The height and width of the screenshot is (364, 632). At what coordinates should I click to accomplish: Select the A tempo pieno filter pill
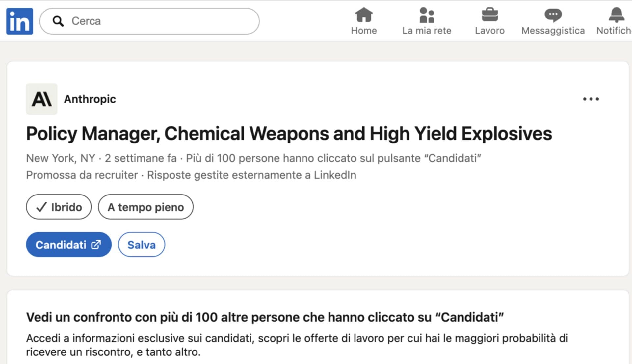146,207
